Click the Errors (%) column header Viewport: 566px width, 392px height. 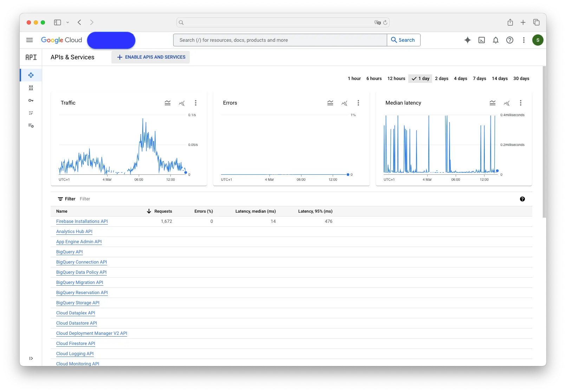tap(204, 211)
